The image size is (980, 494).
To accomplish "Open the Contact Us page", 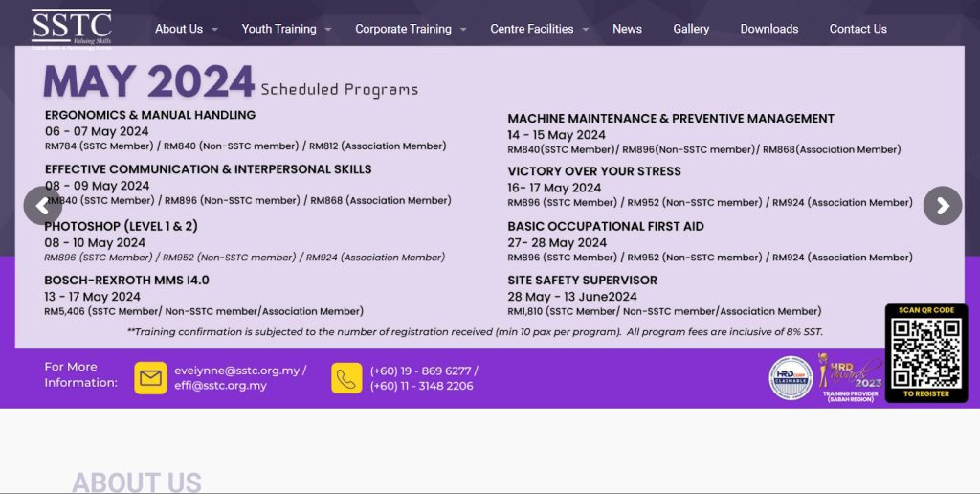I will click(x=857, y=29).
